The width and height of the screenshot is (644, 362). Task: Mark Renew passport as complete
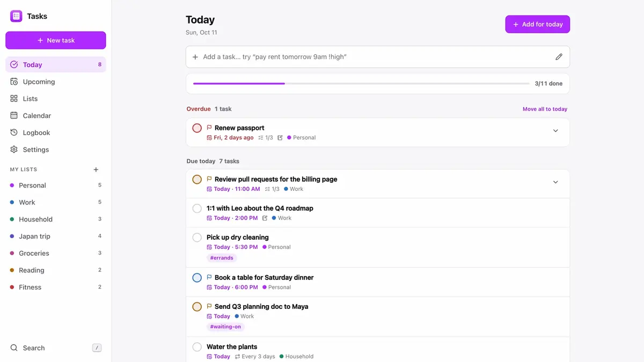[x=197, y=128]
